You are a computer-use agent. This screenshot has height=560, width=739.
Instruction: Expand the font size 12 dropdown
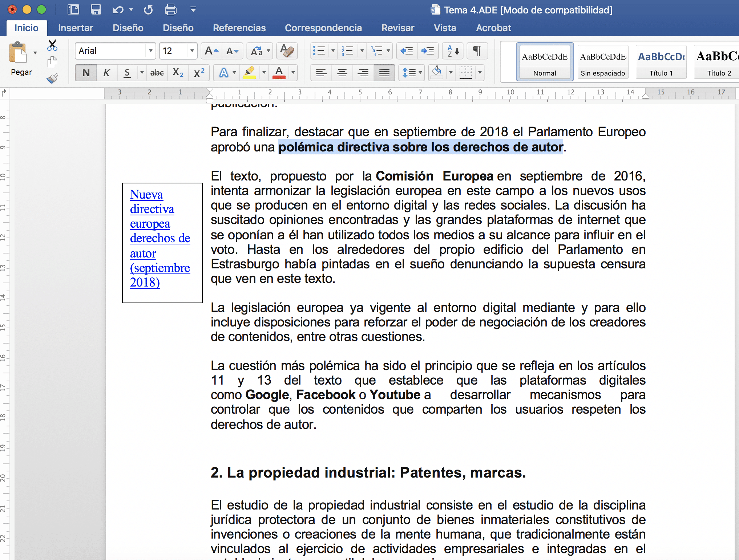pyautogui.click(x=192, y=51)
